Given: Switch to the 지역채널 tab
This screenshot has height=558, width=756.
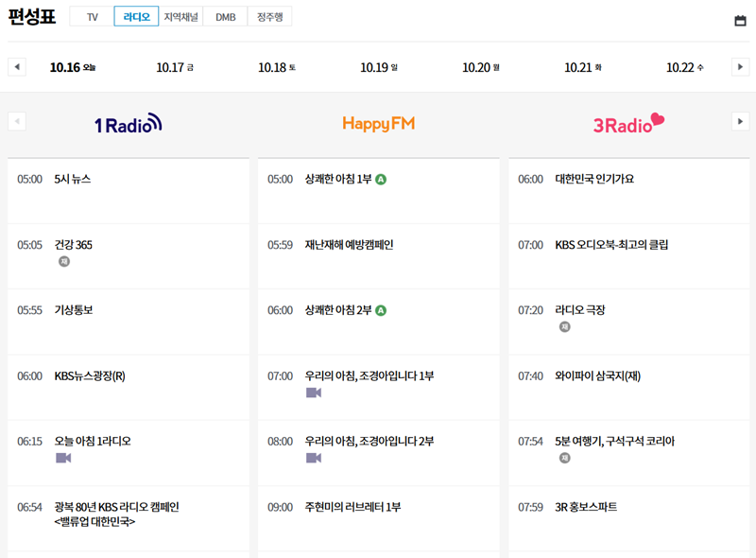Looking at the screenshot, I should [180, 17].
